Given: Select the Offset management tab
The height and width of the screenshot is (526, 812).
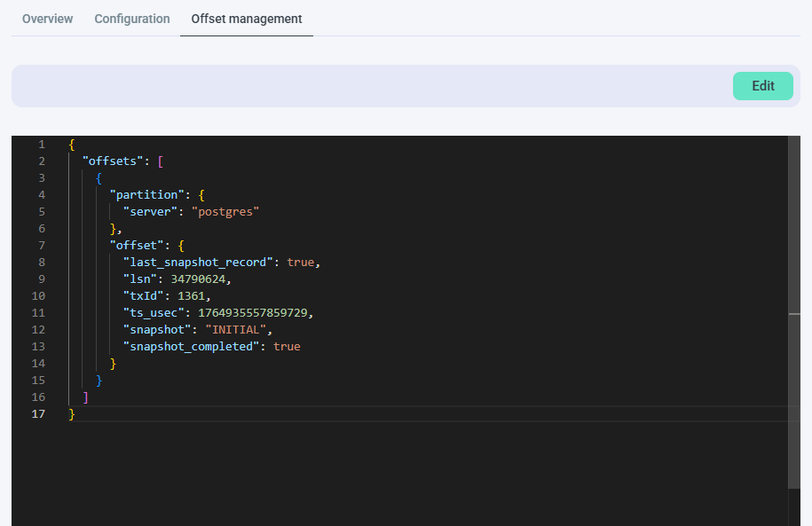Looking at the screenshot, I should click(x=246, y=19).
